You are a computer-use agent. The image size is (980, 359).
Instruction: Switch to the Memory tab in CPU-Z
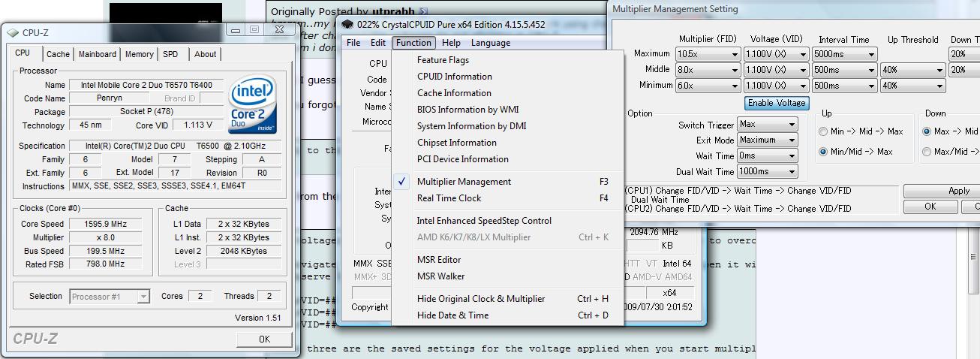point(140,54)
